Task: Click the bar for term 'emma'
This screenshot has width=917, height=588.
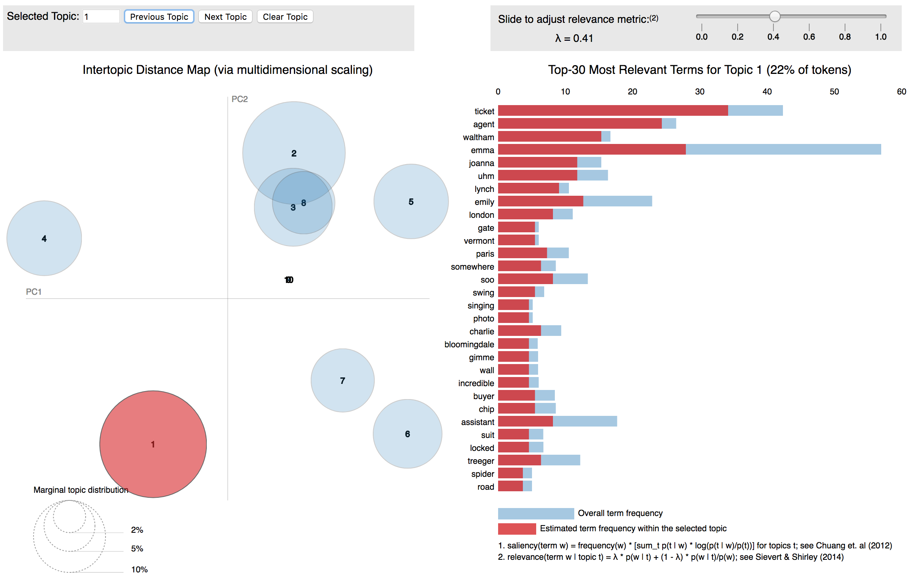Action: [592, 150]
